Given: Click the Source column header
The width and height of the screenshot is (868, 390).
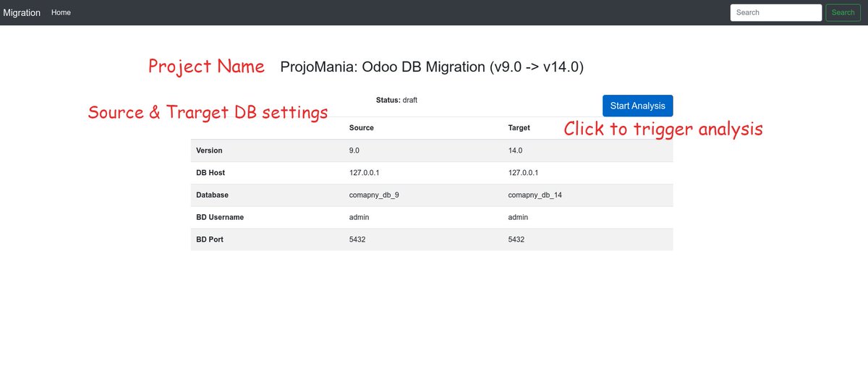Looking at the screenshot, I should (x=361, y=127).
